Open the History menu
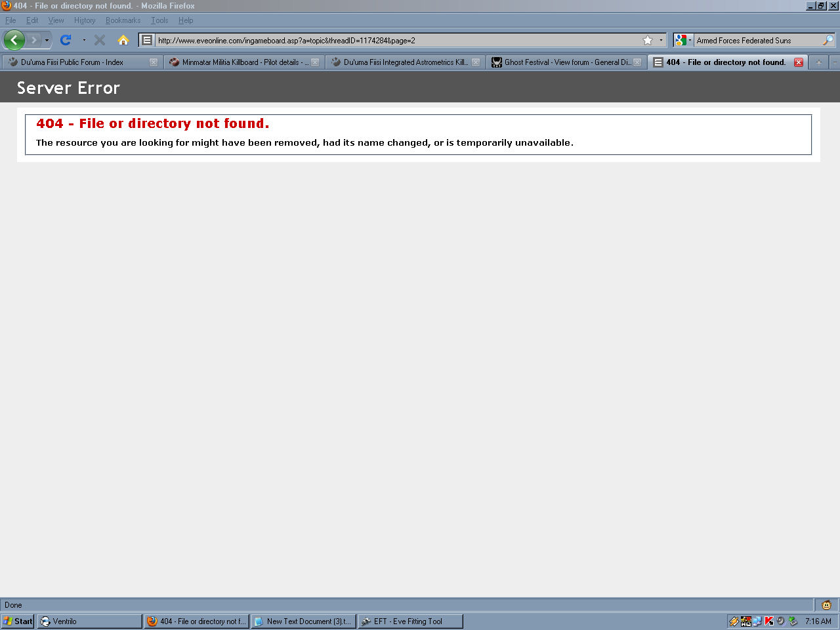The height and width of the screenshot is (630, 840). (x=85, y=20)
